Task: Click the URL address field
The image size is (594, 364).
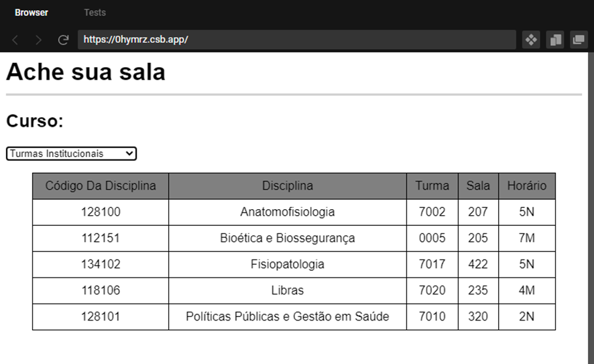Action: [297, 40]
